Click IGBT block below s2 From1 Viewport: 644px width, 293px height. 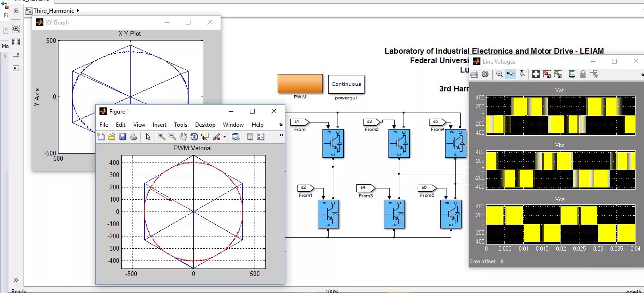(x=328, y=214)
